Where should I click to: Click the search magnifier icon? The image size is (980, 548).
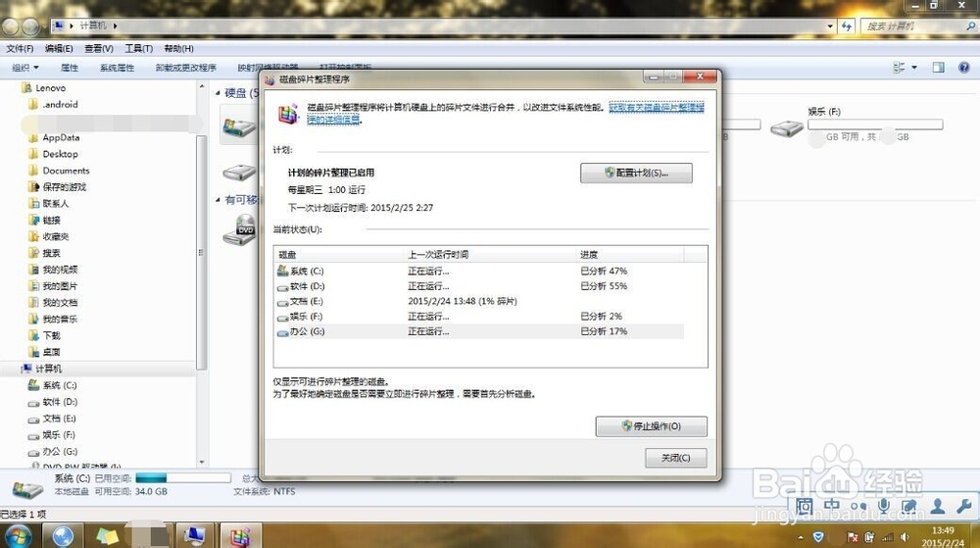click(x=970, y=26)
